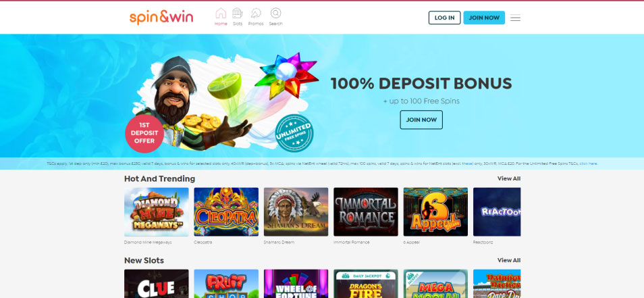Viewport: 644px width, 298px height.
Task: Open the Slots icon in navigation
Action: pos(238,13)
